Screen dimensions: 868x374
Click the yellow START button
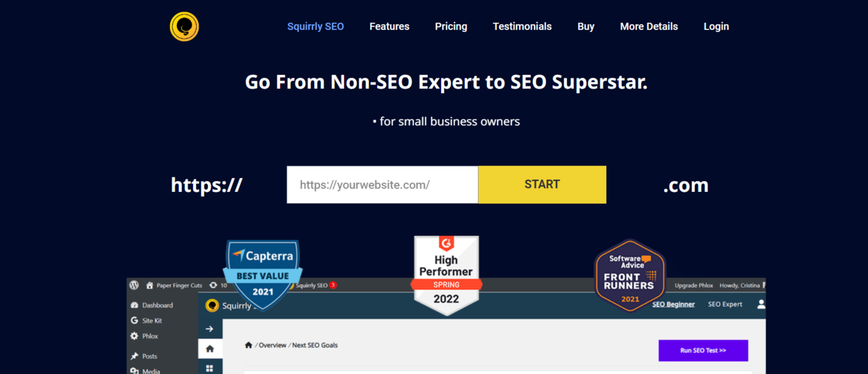542,184
